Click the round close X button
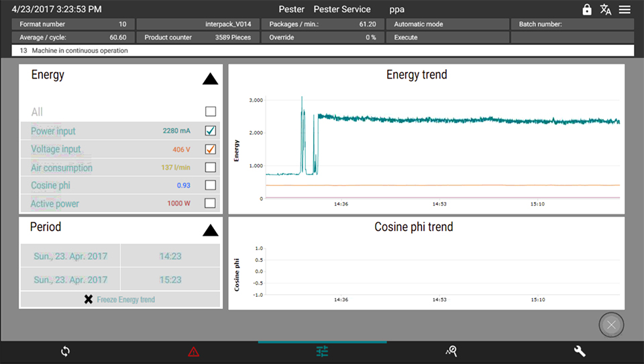This screenshot has width=644, height=364. (611, 325)
